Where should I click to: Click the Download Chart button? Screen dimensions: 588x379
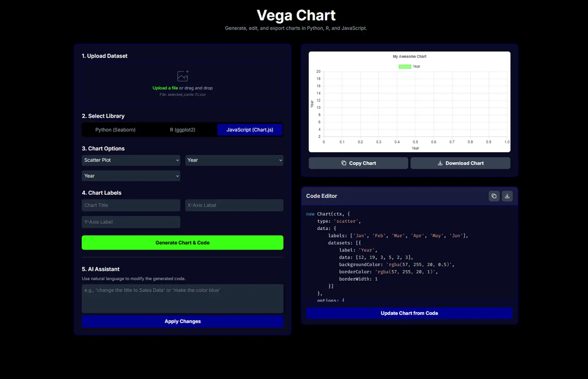tap(460, 163)
